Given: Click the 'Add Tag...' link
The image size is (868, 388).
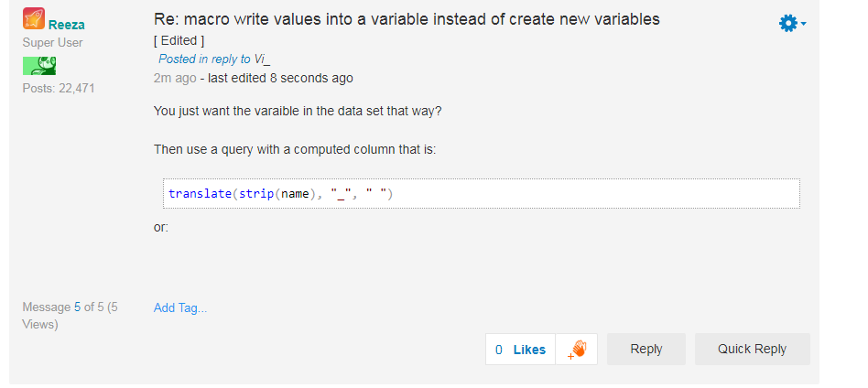Looking at the screenshot, I should [180, 307].
